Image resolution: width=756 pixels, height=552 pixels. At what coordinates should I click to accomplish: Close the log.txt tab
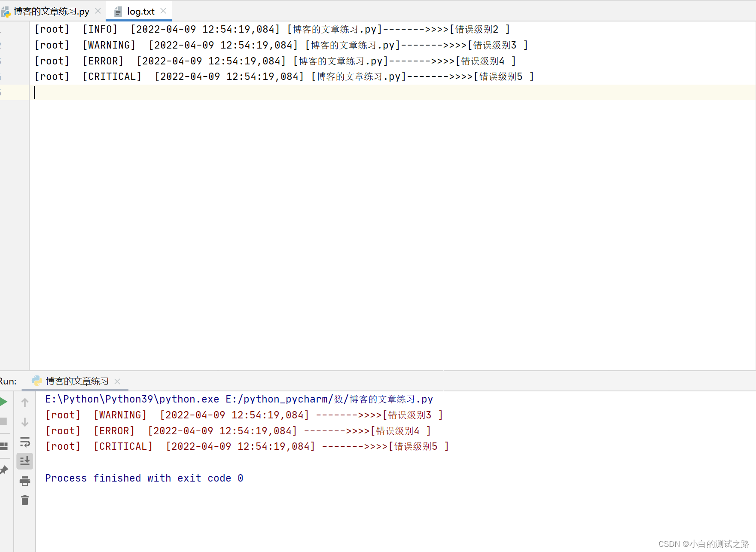163,11
